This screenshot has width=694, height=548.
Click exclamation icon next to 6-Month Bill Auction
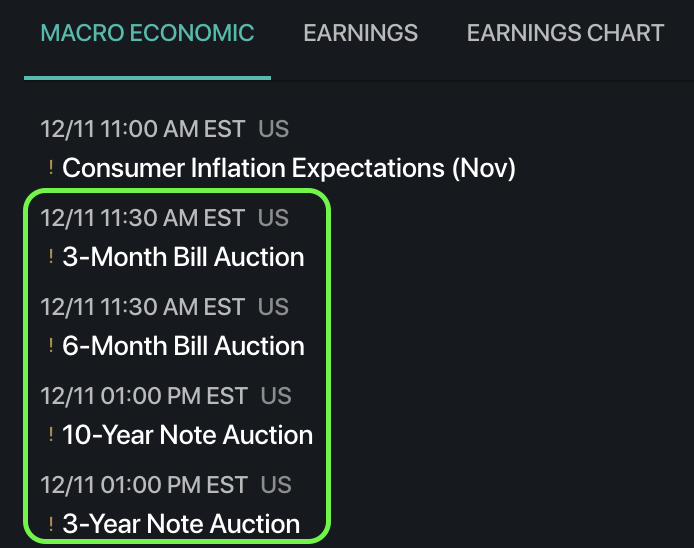[x=51, y=345]
